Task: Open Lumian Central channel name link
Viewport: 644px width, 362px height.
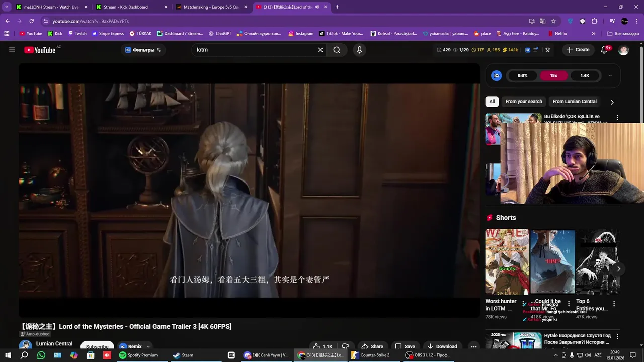Action: (54, 344)
